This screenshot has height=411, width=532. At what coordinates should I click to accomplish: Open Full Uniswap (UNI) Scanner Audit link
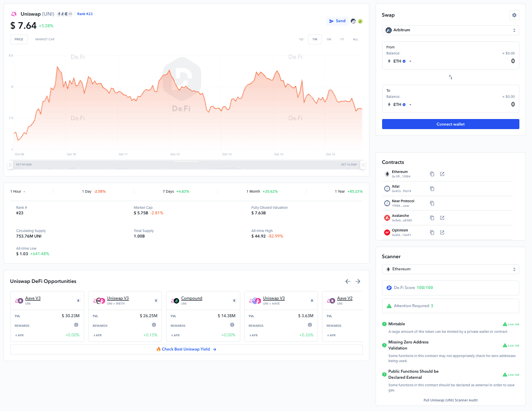click(x=451, y=400)
